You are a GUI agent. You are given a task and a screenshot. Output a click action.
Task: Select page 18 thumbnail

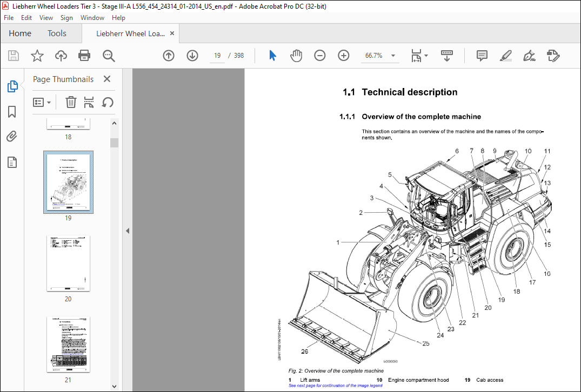pos(68,124)
